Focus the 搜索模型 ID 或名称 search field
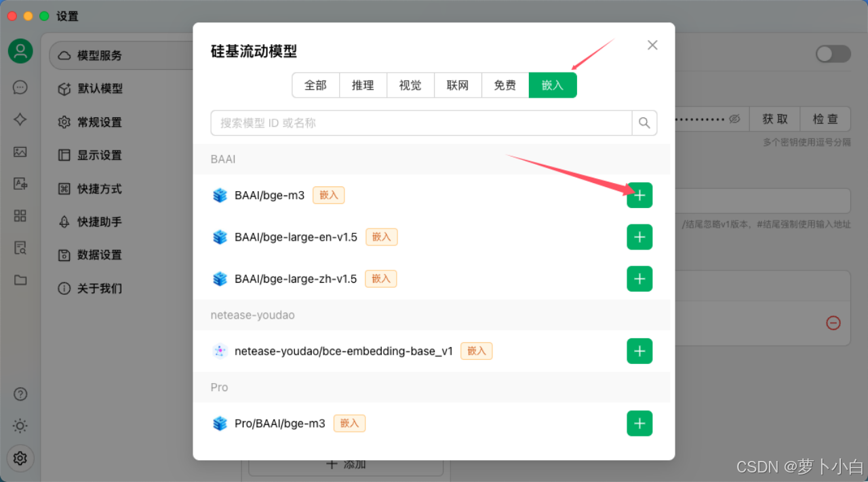Viewport: 868px width, 482px height. coord(421,123)
